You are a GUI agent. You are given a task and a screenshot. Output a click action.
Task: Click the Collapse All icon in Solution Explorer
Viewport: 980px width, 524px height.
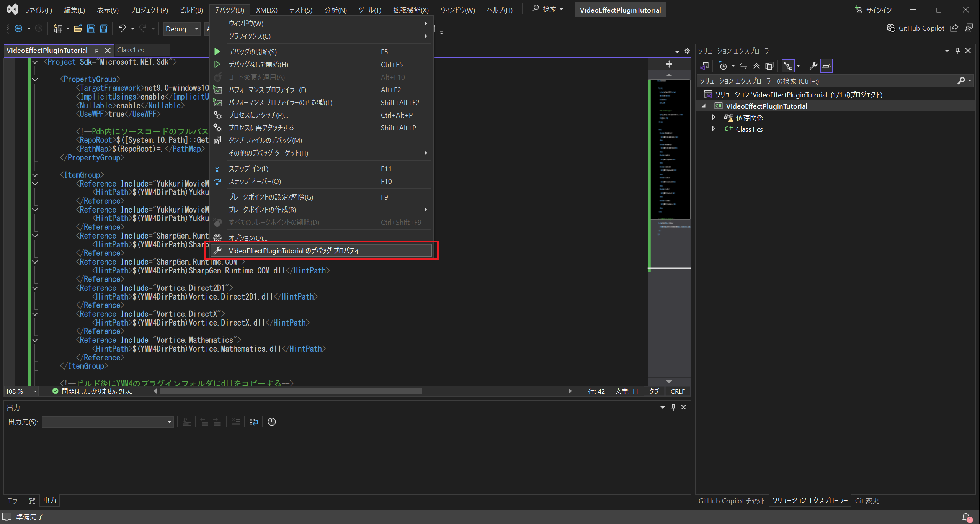[756, 66]
